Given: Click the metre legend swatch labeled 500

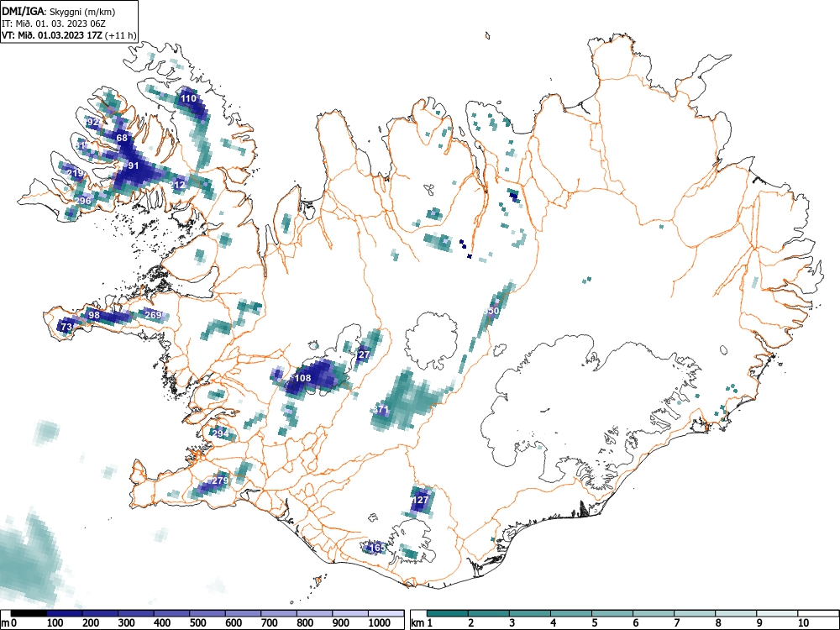Looking at the screenshot, I should click(207, 613).
